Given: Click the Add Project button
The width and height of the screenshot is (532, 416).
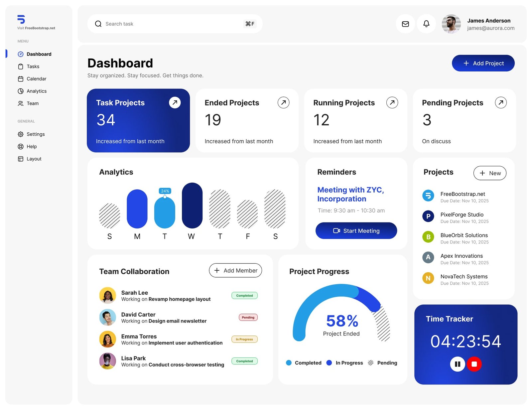Looking at the screenshot, I should 483,63.
